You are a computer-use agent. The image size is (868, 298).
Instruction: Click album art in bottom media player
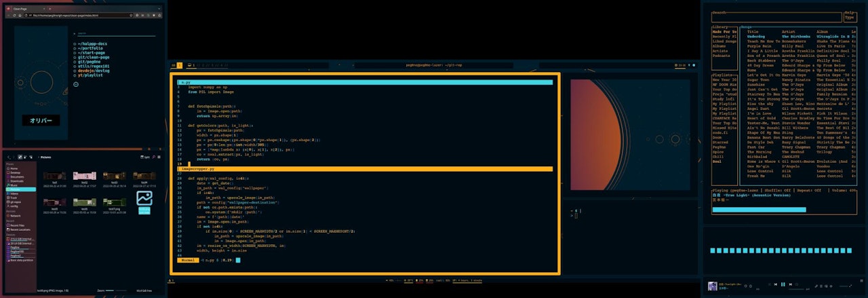(713, 286)
